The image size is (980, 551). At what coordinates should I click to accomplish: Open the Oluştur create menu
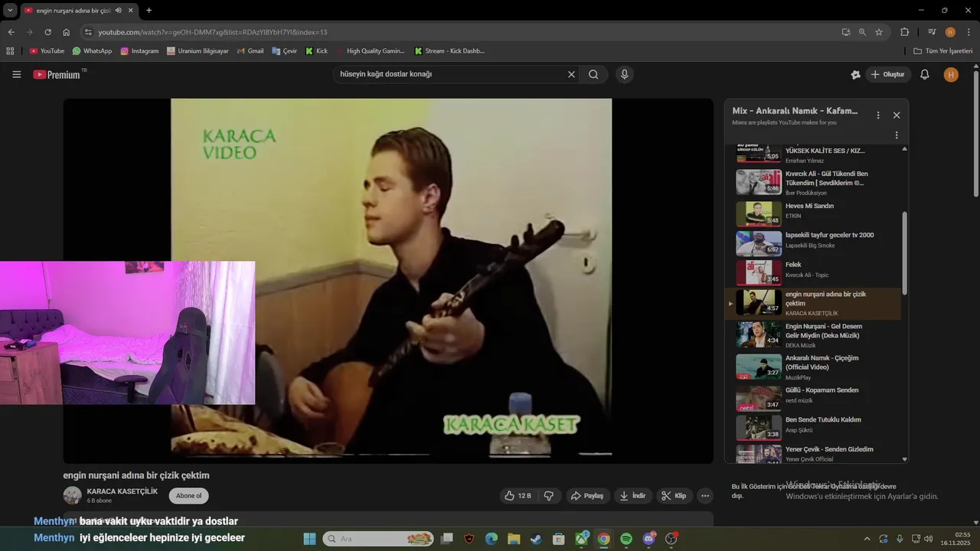coord(887,74)
